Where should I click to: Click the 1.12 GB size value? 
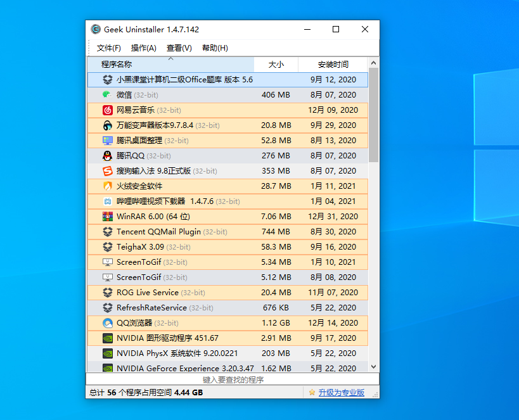pyautogui.click(x=276, y=323)
